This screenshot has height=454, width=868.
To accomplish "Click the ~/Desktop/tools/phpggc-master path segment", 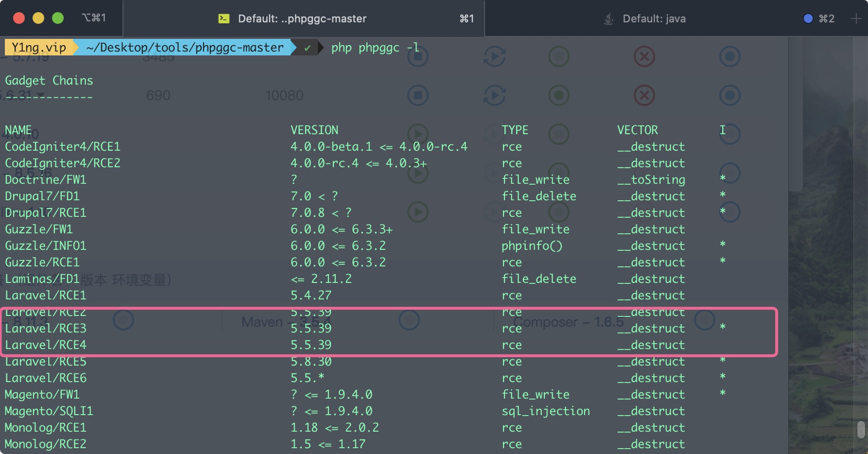I will pyautogui.click(x=185, y=48).
